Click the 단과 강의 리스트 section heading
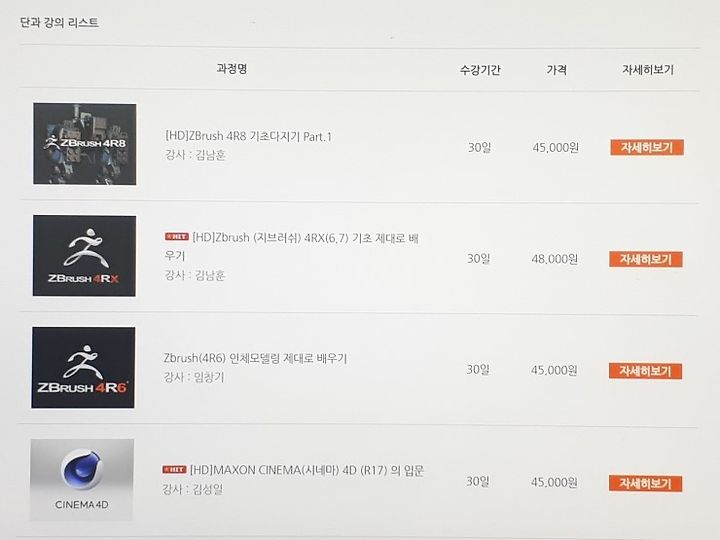Image resolution: width=720 pixels, height=540 pixels. 59,22
